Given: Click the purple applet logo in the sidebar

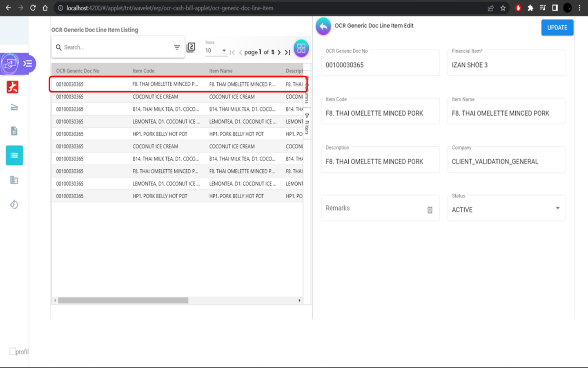Looking at the screenshot, I should coord(10,64).
